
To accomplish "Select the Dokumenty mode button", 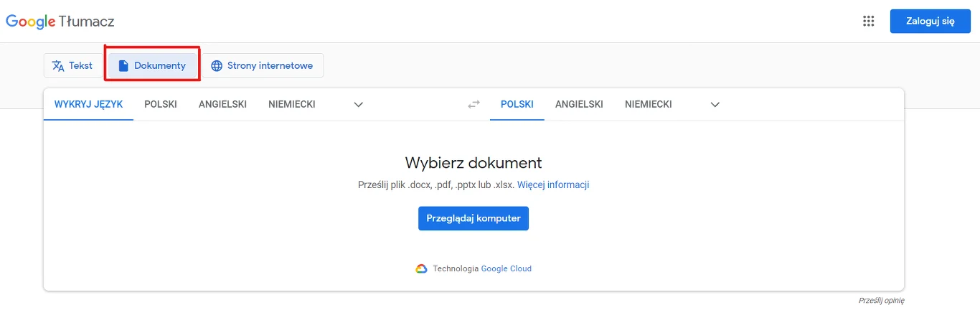I will click(152, 65).
